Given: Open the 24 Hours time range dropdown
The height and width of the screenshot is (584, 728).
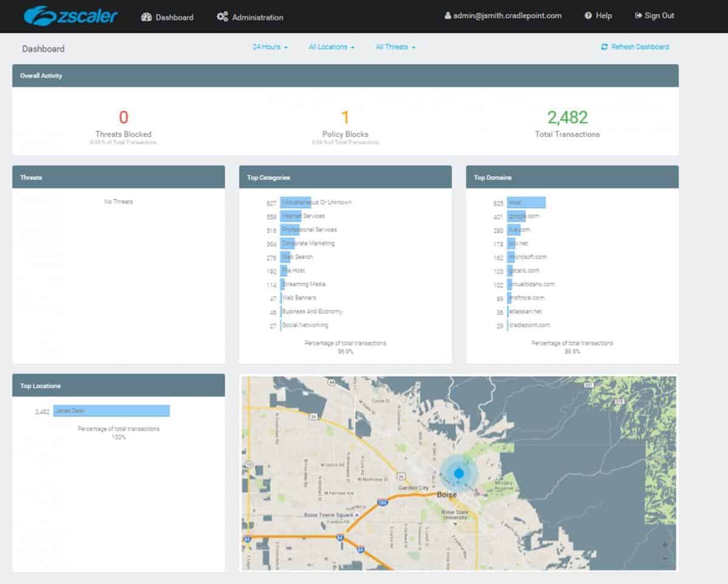Looking at the screenshot, I should (270, 47).
